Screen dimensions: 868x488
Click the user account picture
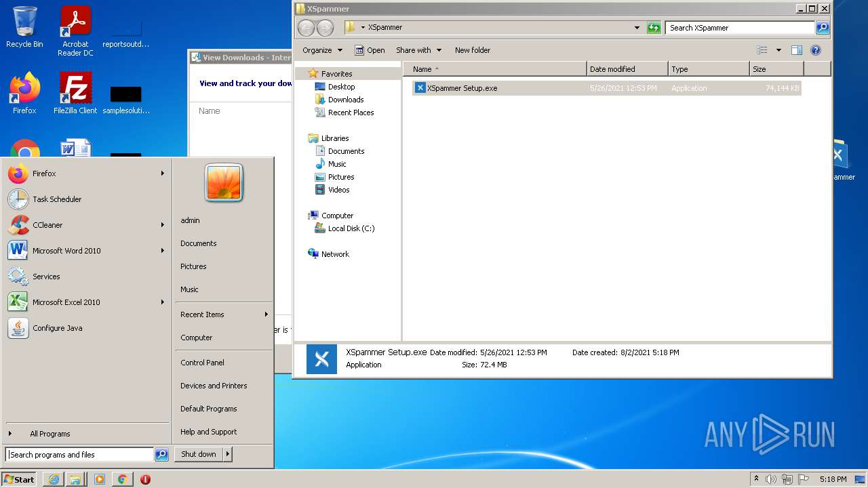[x=224, y=183]
